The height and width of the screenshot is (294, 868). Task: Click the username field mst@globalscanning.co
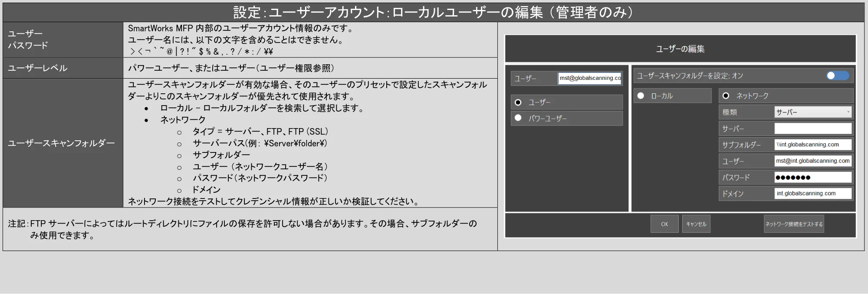590,78
